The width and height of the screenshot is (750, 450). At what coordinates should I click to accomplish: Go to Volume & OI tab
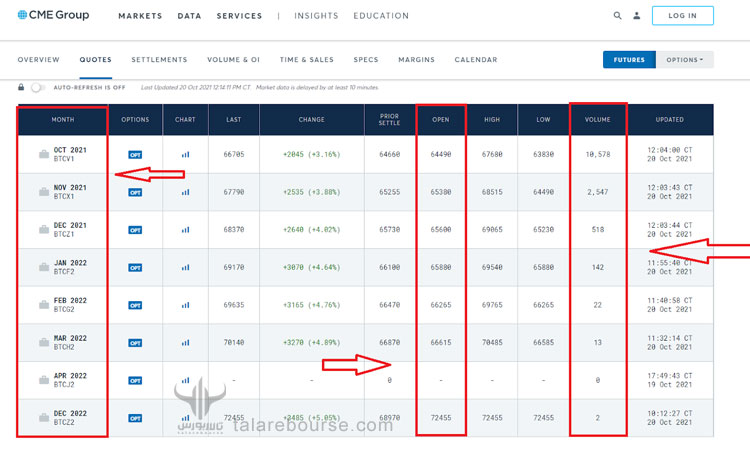pyautogui.click(x=233, y=60)
